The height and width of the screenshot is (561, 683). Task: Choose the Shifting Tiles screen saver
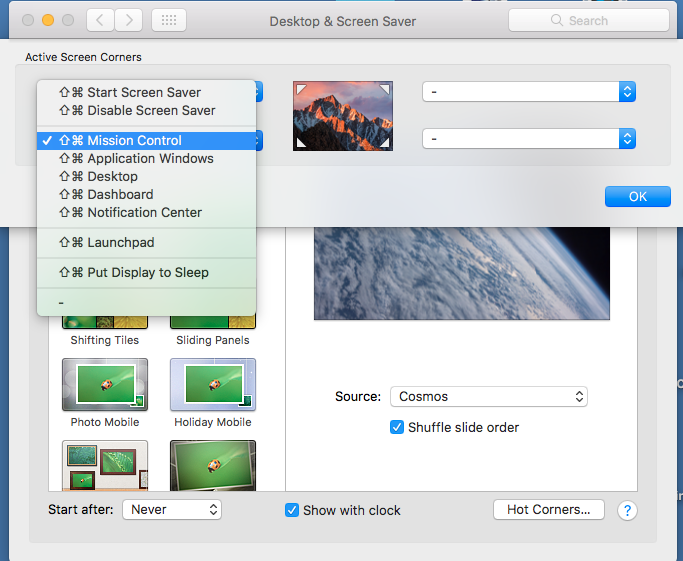click(x=105, y=322)
